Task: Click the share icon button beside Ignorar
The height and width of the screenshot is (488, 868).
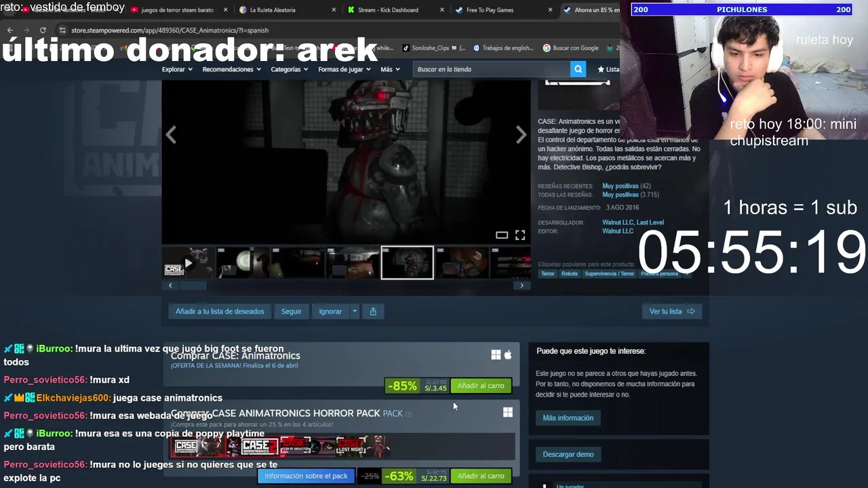Action: click(373, 311)
